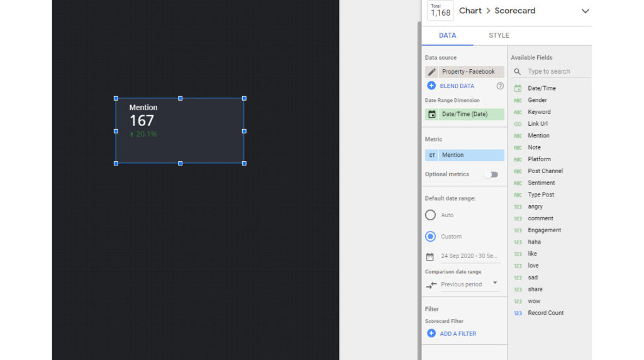Click the sad field

(533, 278)
